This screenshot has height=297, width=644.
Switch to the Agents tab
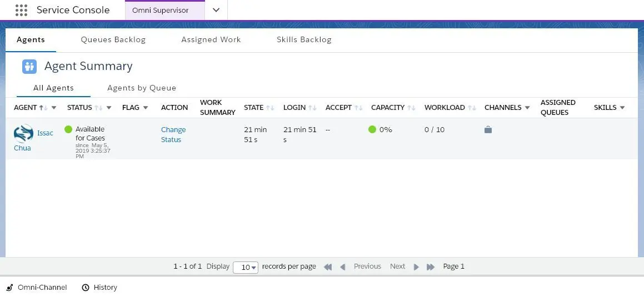[x=31, y=40]
